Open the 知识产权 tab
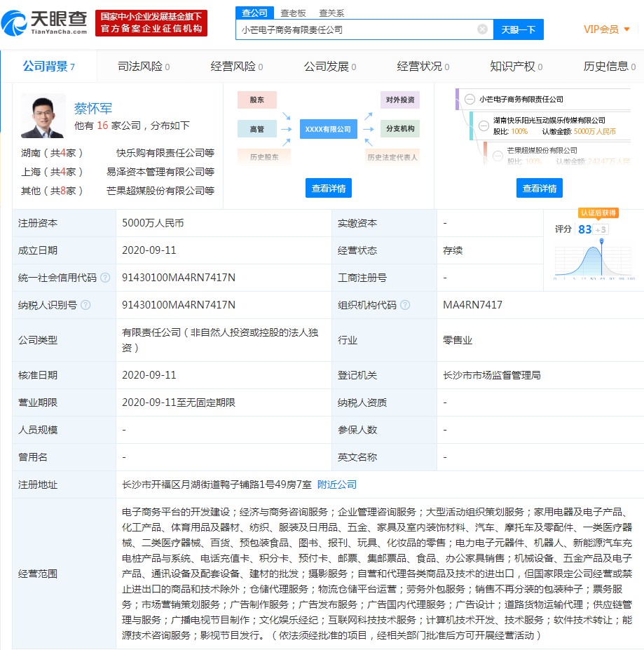Image resolution: width=644 pixels, height=650 pixels. coord(516,67)
